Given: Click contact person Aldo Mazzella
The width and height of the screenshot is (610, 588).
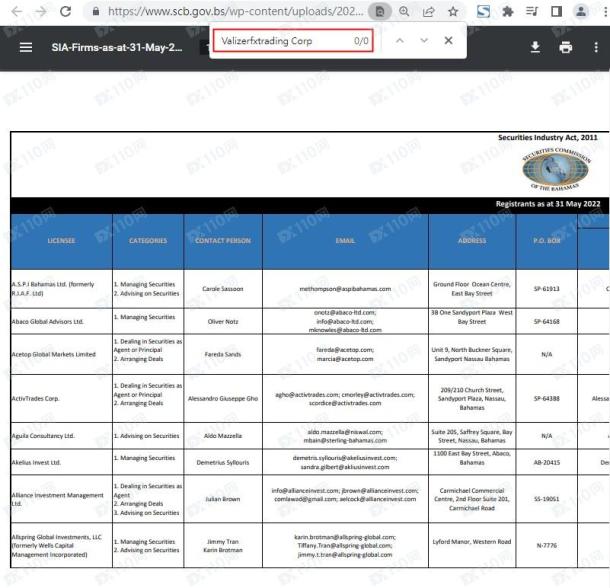Looking at the screenshot, I should click(x=223, y=436).
